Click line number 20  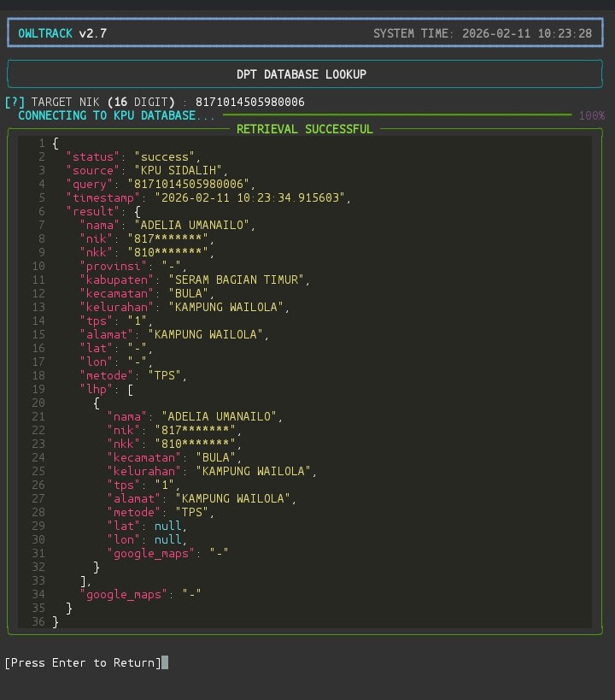(38, 403)
